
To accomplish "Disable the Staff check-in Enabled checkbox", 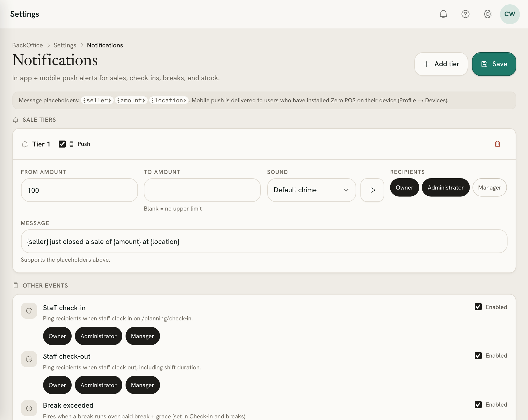I will point(478,307).
